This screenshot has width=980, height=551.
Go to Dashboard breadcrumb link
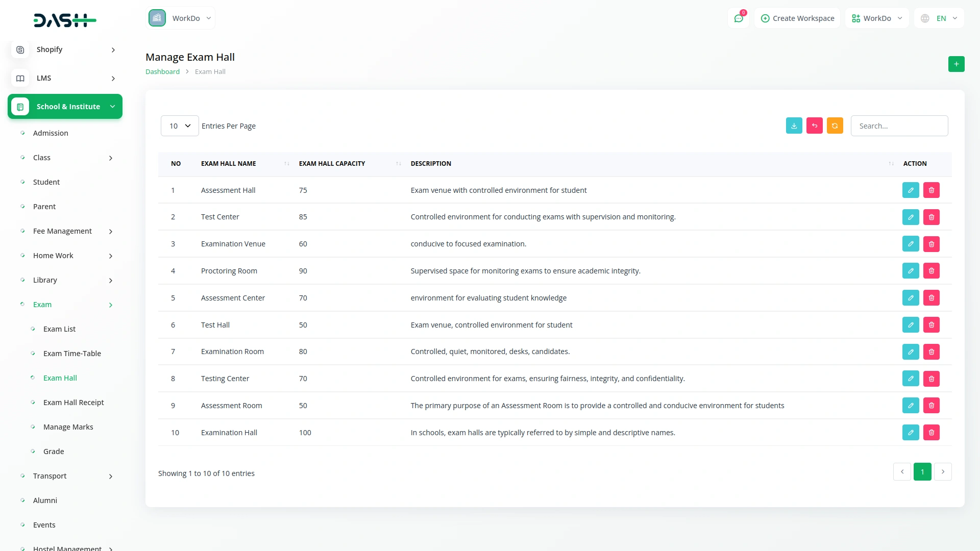[162, 72]
